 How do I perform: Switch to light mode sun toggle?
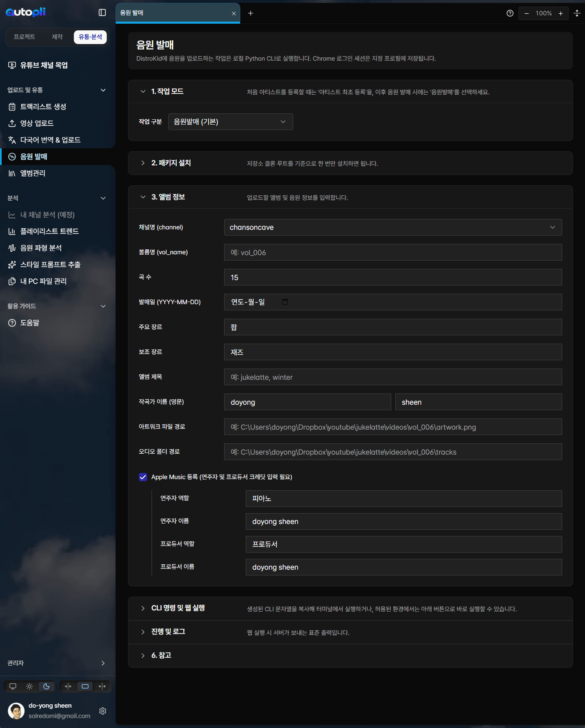pyautogui.click(x=30, y=686)
